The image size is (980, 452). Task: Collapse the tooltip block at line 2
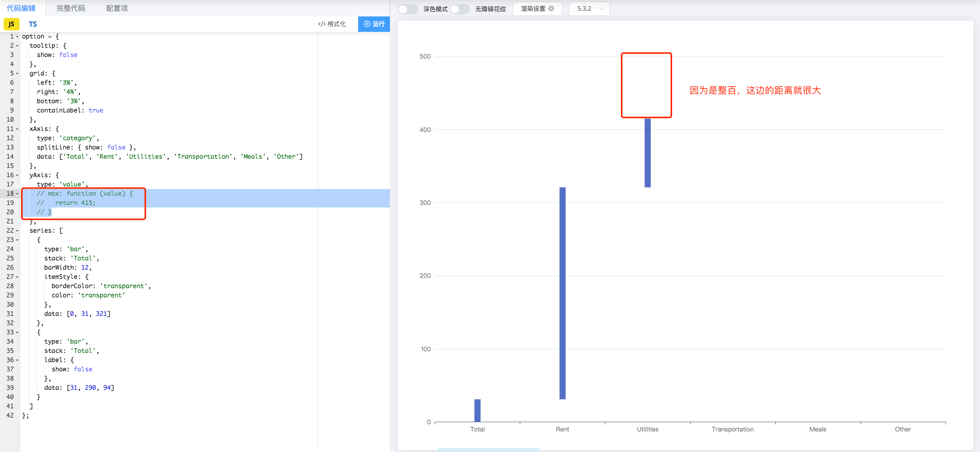coord(17,46)
